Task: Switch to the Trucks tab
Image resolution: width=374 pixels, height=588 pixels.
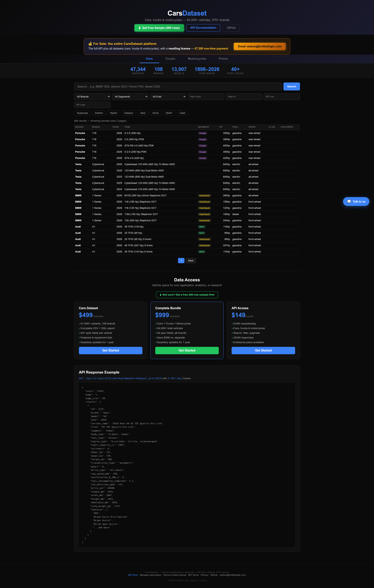Action: click(x=170, y=59)
